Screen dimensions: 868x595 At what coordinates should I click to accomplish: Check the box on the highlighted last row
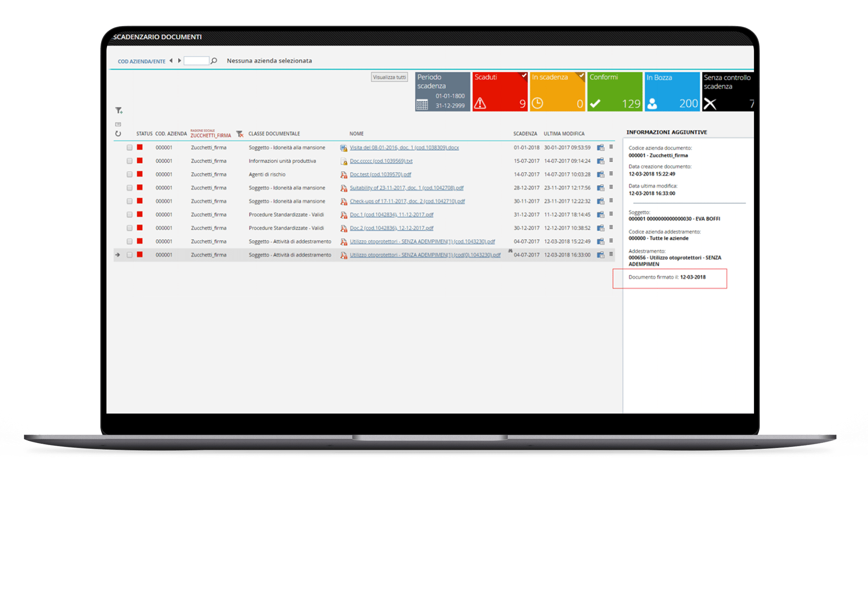pyautogui.click(x=130, y=255)
